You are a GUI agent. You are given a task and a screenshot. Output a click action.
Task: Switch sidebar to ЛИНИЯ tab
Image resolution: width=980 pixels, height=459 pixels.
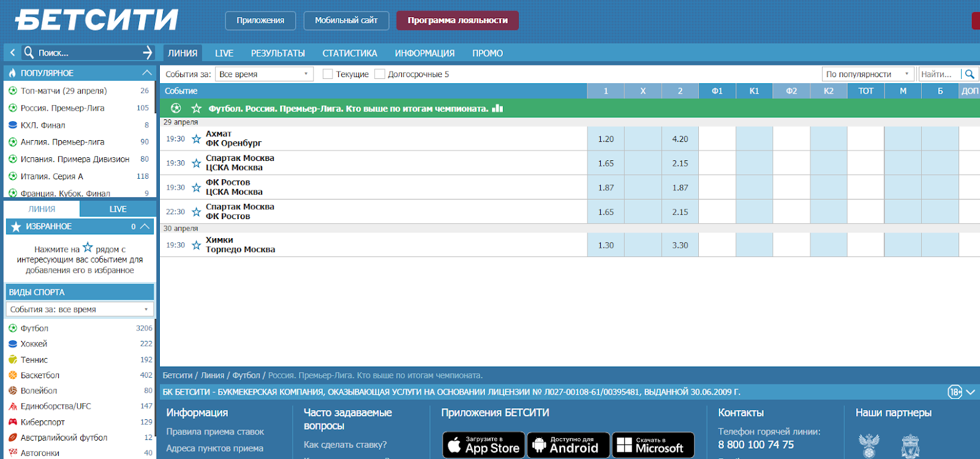click(42, 209)
